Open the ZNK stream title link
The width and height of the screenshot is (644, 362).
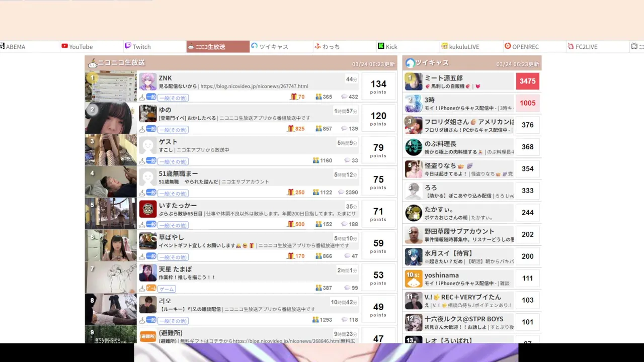click(233, 86)
